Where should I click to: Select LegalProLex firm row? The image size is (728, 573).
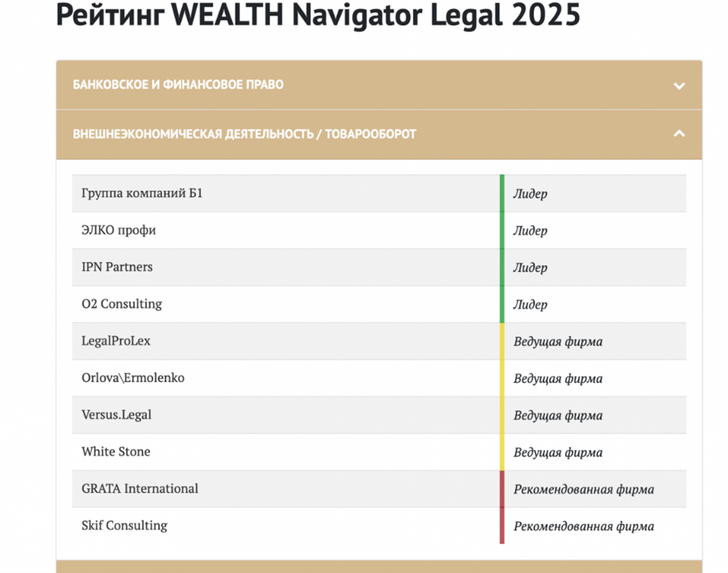pos(116,341)
